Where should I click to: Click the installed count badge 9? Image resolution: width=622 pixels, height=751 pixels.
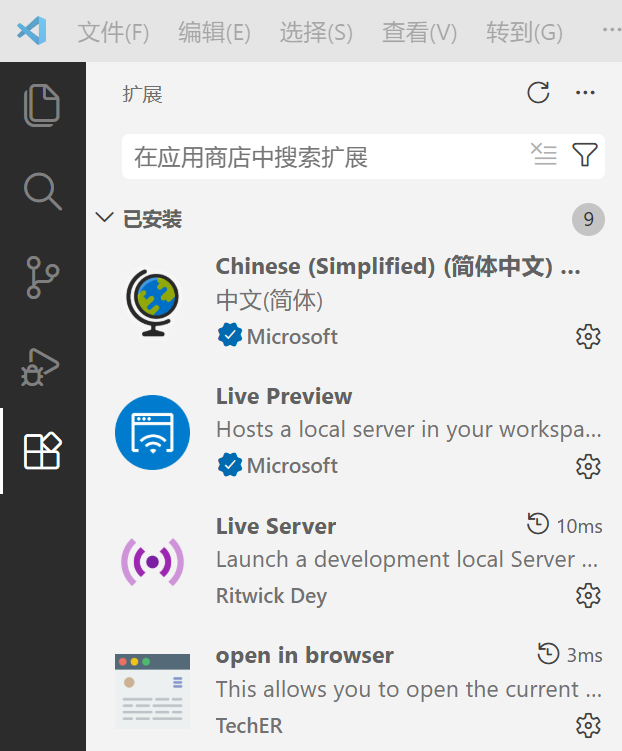(588, 219)
